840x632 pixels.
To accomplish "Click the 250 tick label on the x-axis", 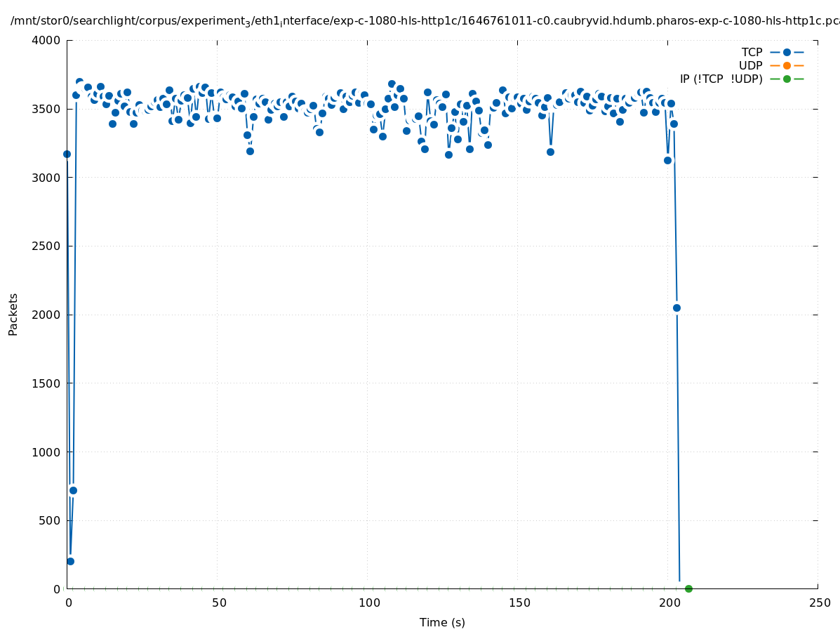I will [819, 603].
